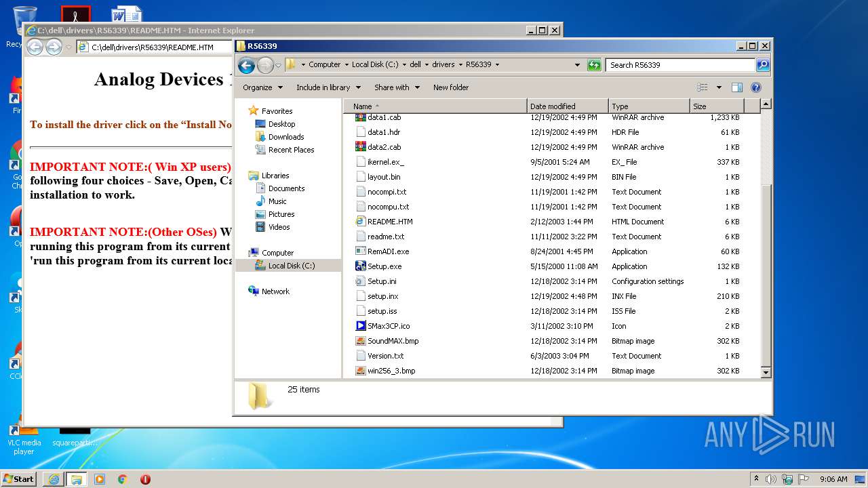Open Music library
The image size is (868, 488).
(277, 201)
